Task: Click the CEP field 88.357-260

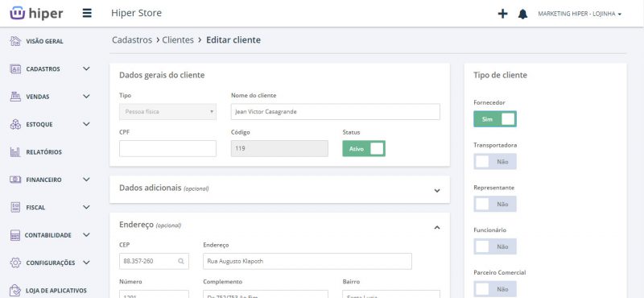Action: (x=154, y=261)
